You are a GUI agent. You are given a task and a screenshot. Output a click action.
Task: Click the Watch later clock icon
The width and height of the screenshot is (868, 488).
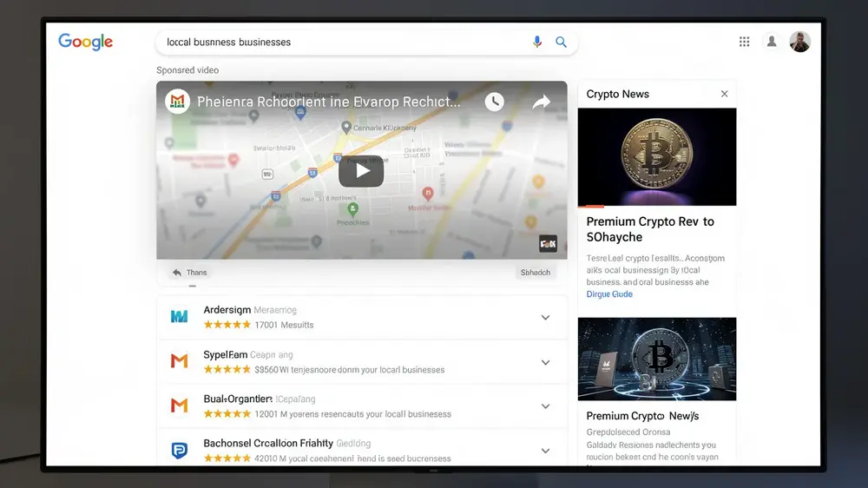(495, 102)
